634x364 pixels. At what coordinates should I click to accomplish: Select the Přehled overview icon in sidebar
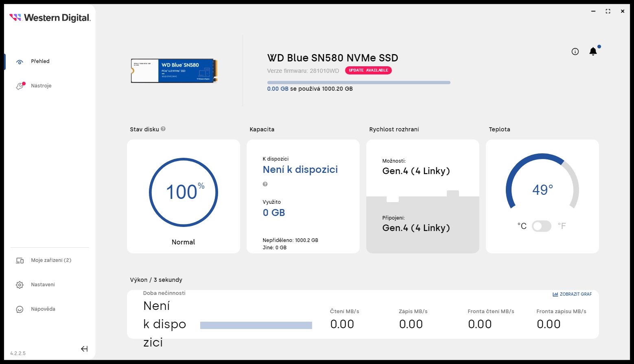pos(20,61)
